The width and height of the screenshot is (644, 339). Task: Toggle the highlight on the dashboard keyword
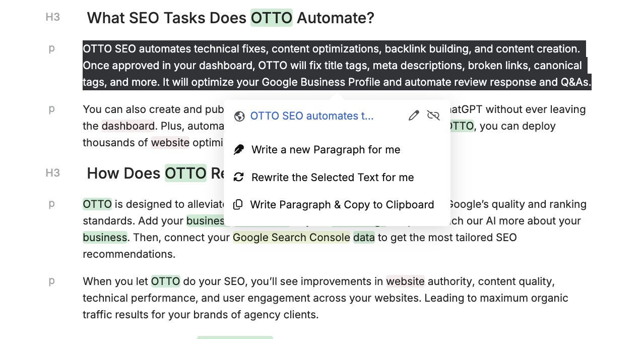(127, 126)
